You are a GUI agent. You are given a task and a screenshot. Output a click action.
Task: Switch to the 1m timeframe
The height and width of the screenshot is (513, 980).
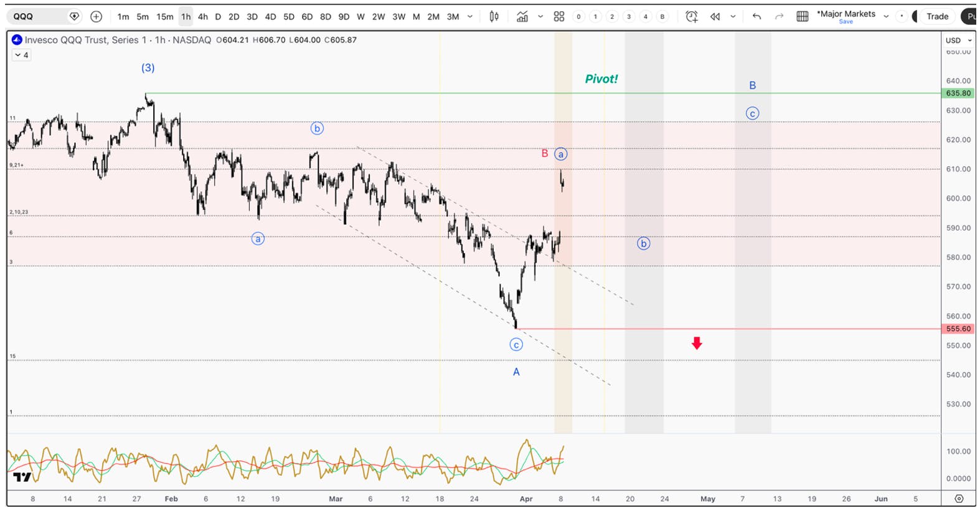[x=123, y=17]
